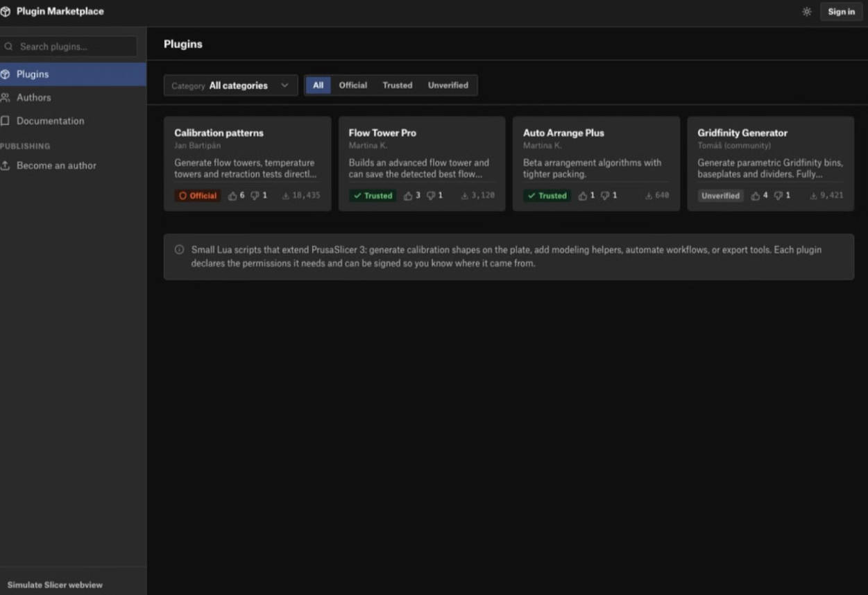The height and width of the screenshot is (595, 868).
Task: Select the Trusted filter tab
Action: (398, 85)
